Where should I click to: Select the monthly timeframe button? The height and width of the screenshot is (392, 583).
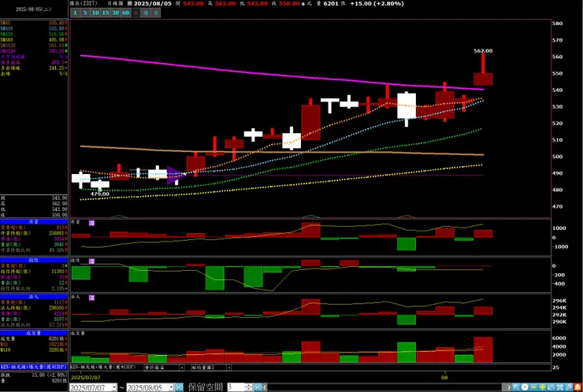(156, 13)
